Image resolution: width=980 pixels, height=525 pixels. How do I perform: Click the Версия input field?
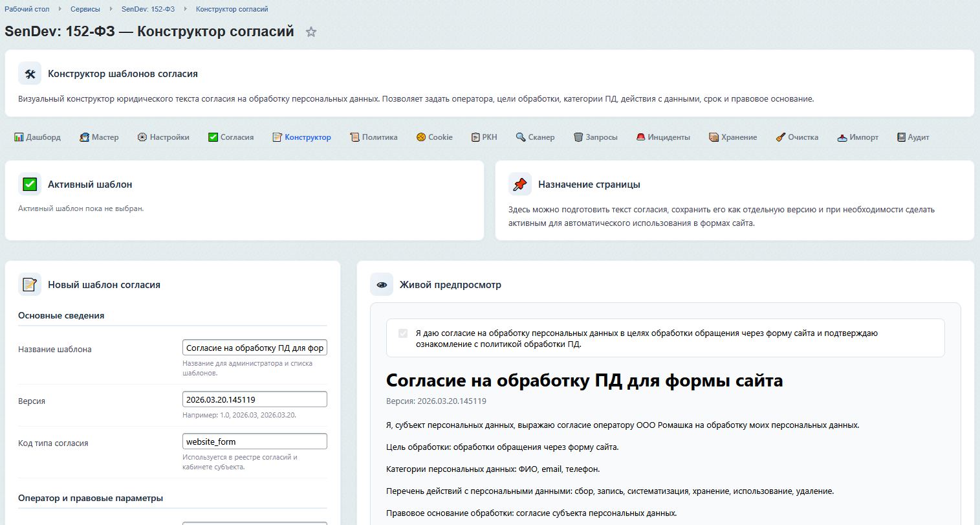pos(254,399)
